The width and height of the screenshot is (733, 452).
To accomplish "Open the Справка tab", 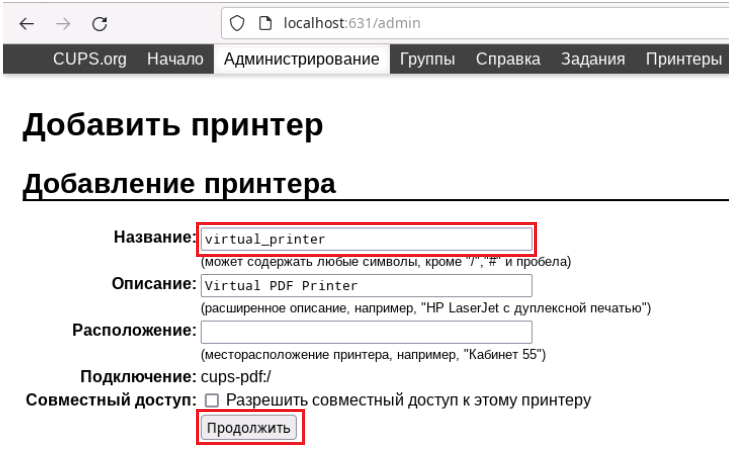I will 508,59.
